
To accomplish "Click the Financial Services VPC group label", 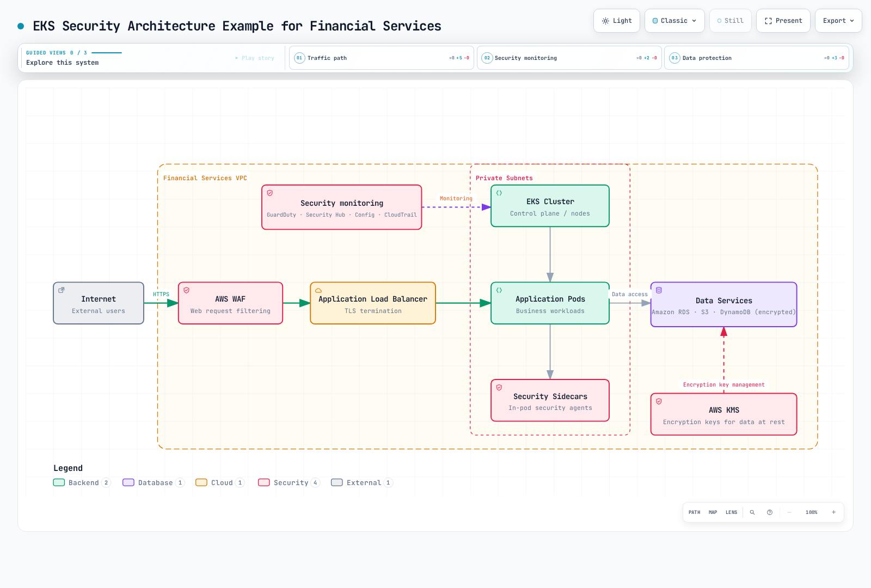I will [x=205, y=178].
